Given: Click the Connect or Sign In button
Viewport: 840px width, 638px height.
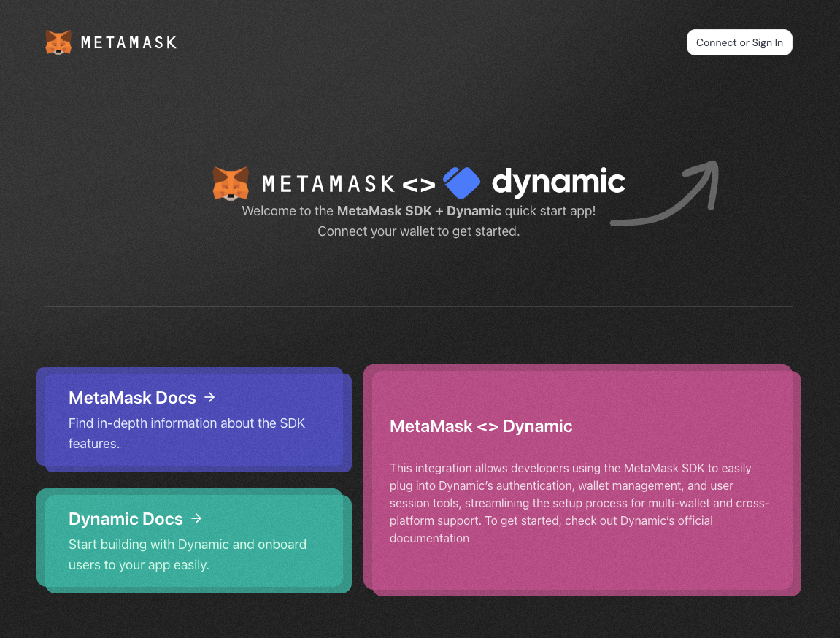Looking at the screenshot, I should [739, 42].
